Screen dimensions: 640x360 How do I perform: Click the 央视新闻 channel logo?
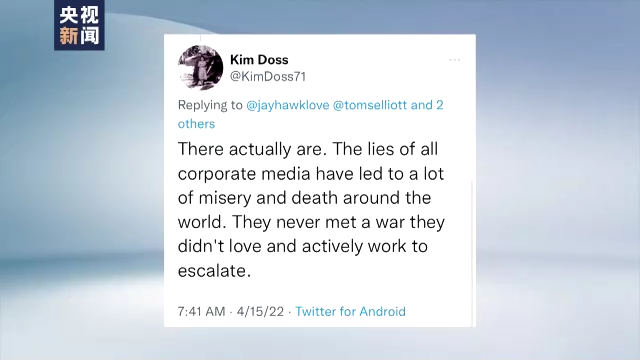(x=79, y=25)
